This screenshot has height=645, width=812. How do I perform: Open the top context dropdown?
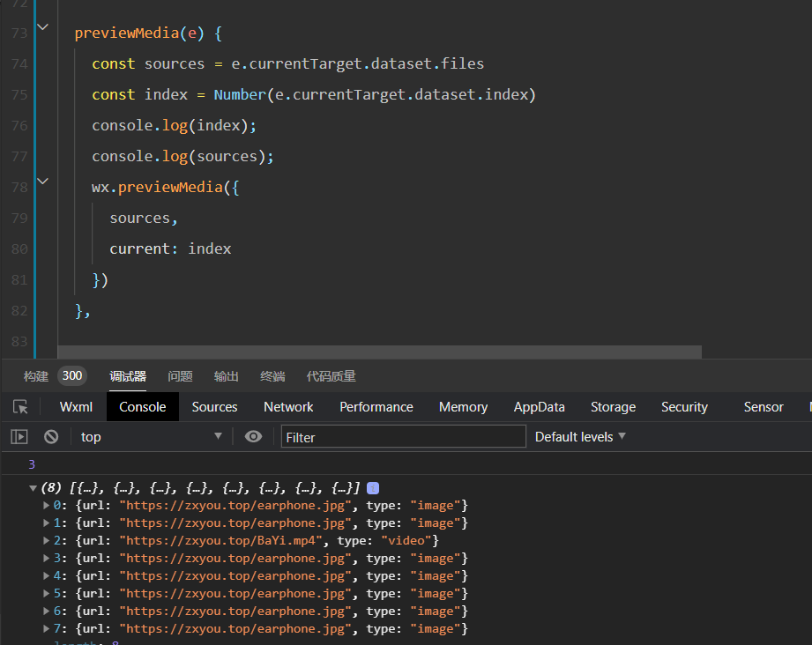(152, 437)
